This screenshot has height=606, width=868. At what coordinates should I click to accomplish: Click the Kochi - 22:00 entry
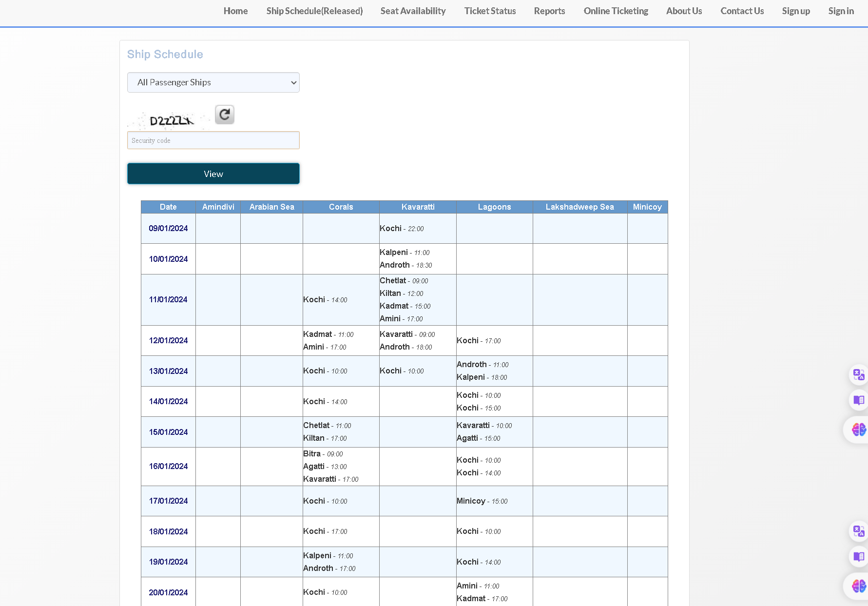[402, 228]
